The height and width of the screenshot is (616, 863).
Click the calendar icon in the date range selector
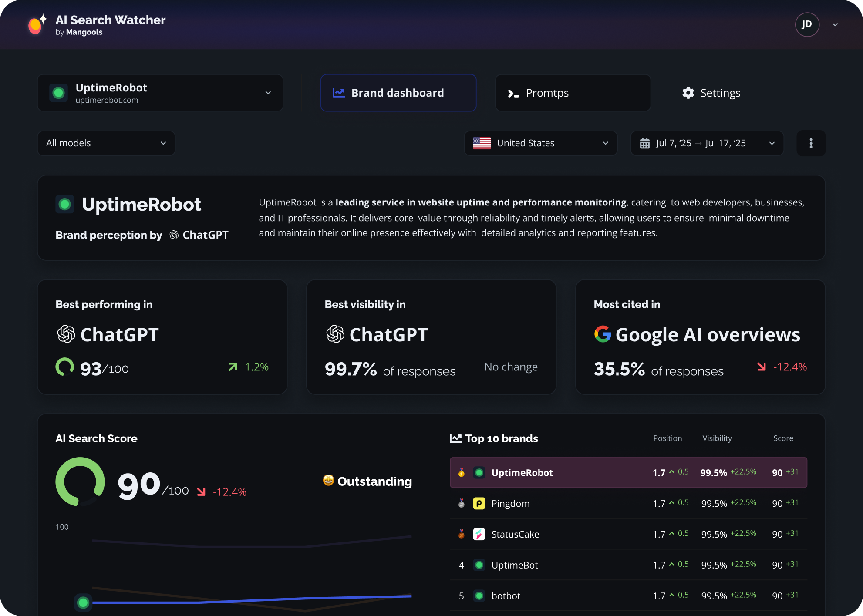click(646, 143)
